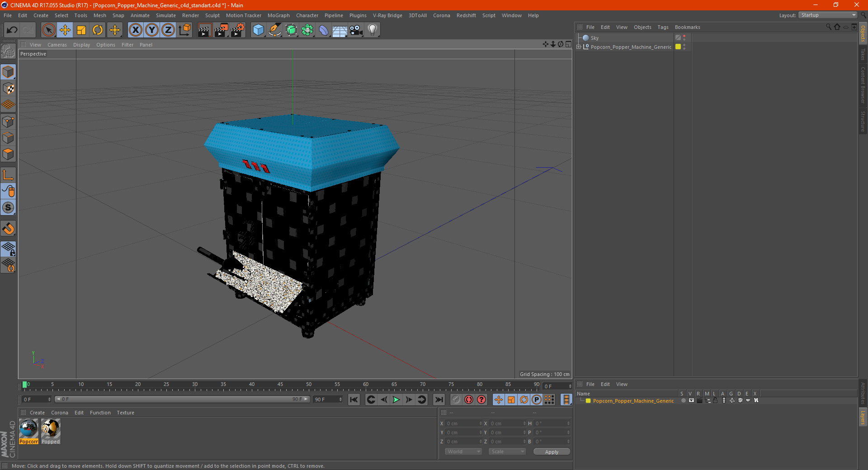Click the Apply button
The width and height of the screenshot is (868, 470).
click(x=552, y=452)
